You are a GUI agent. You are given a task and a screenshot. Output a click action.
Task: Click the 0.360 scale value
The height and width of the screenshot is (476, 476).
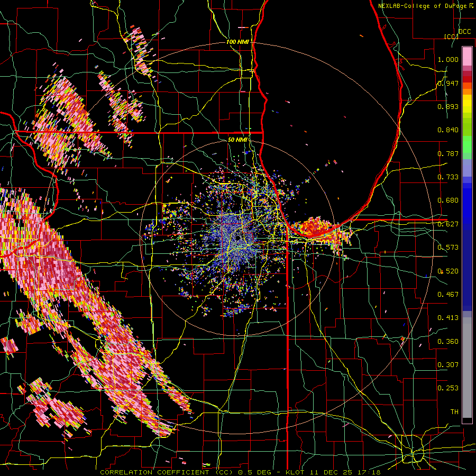(448, 342)
